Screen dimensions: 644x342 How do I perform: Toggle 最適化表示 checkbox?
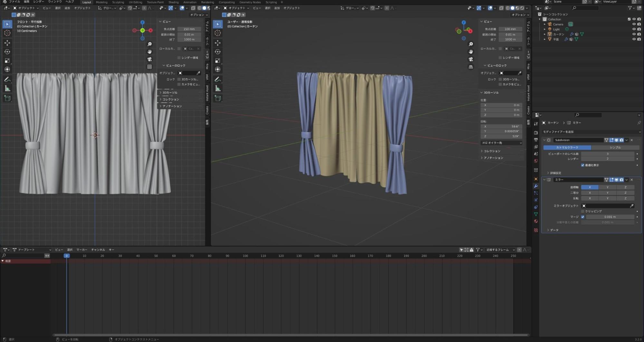click(x=582, y=165)
